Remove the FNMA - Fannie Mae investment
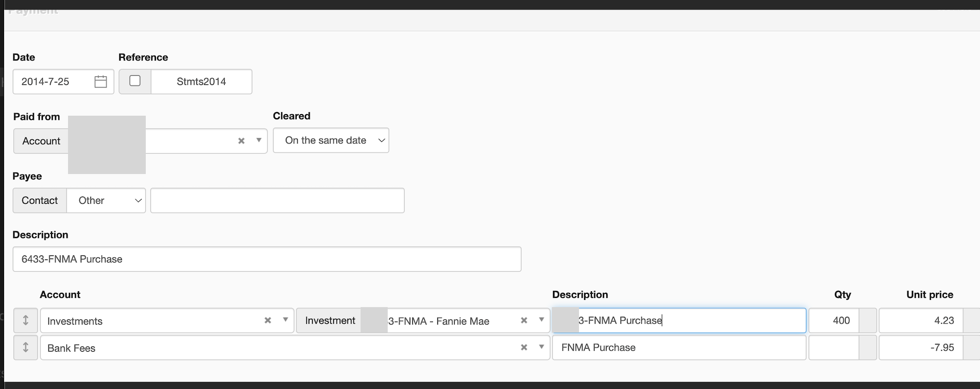This screenshot has width=980, height=389. coord(524,320)
